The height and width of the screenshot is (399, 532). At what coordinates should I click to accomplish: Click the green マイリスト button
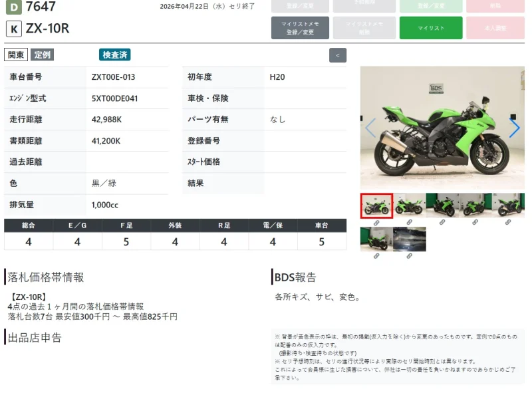point(431,28)
